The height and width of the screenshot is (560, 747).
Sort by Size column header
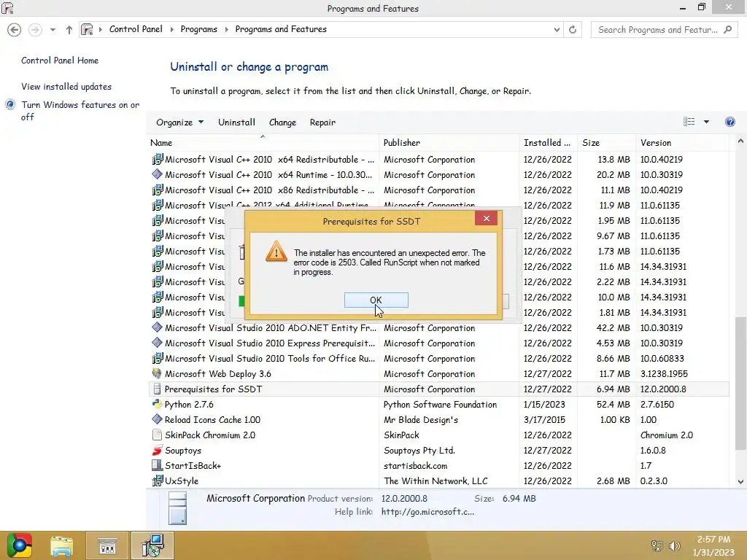[x=606, y=142]
